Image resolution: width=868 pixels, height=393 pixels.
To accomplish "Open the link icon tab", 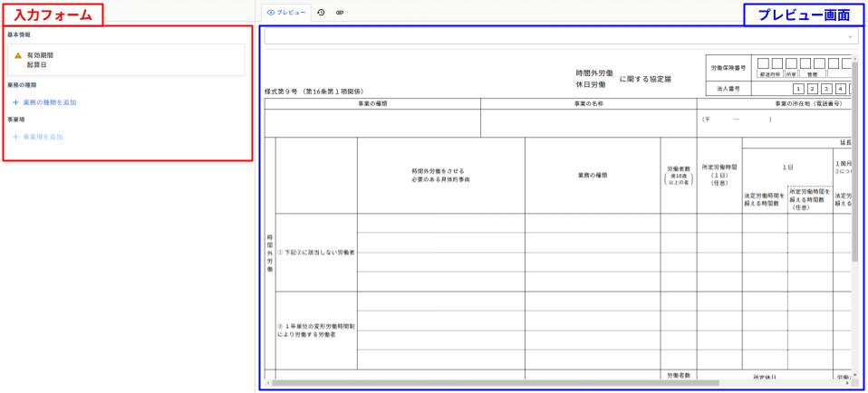I will 340,12.
